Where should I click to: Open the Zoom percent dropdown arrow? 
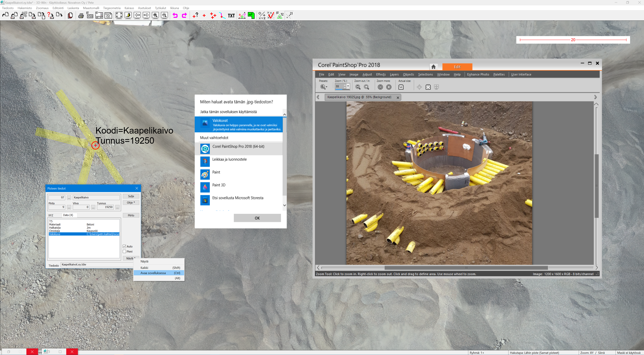click(x=348, y=86)
